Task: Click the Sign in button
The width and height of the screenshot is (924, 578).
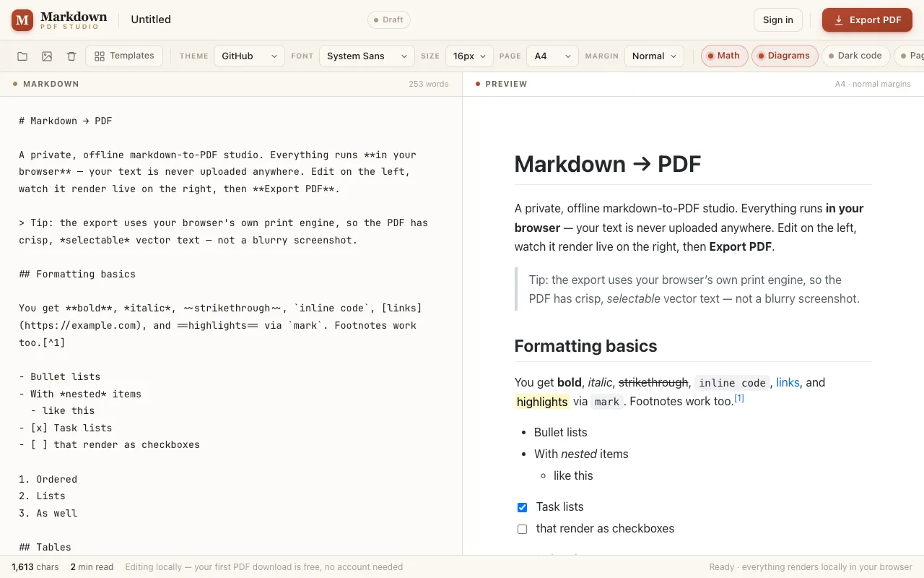Action: pyautogui.click(x=778, y=20)
